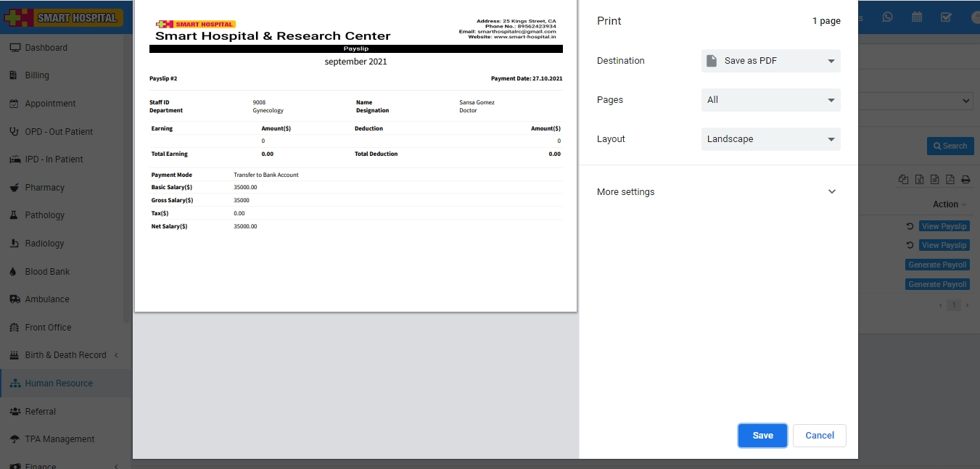Expand Birth & Death Record menu

pyautogui.click(x=65, y=355)
